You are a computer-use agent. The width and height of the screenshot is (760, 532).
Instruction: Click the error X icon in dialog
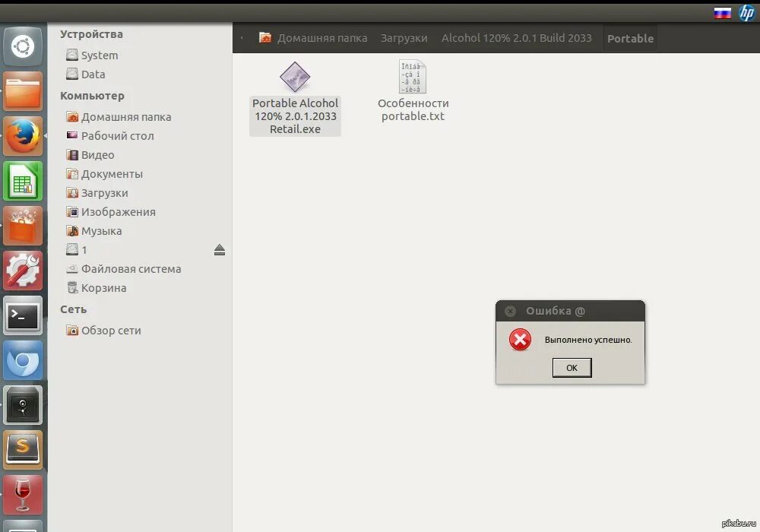[520, 340]
